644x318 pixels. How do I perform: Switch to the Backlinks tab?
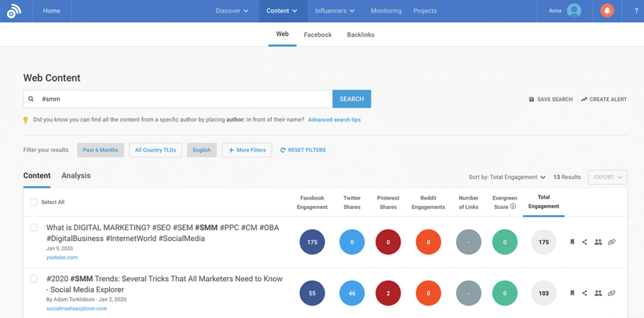coord(360,35)
